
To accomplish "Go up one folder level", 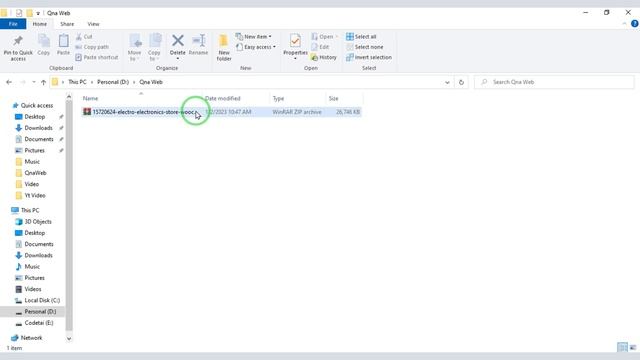I will (43, 82).
